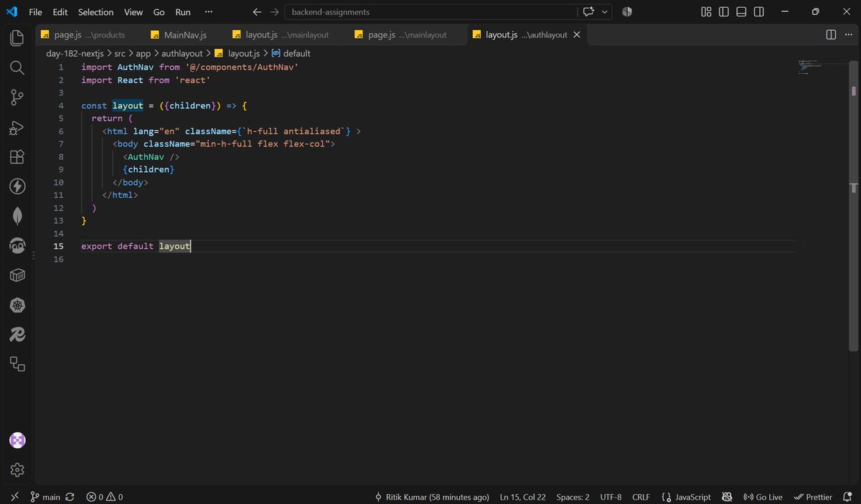This screenshot has height=504, width=861.
Task: Click the day-182-nextjs breadcrumb
Action: [x=75, y=53]
